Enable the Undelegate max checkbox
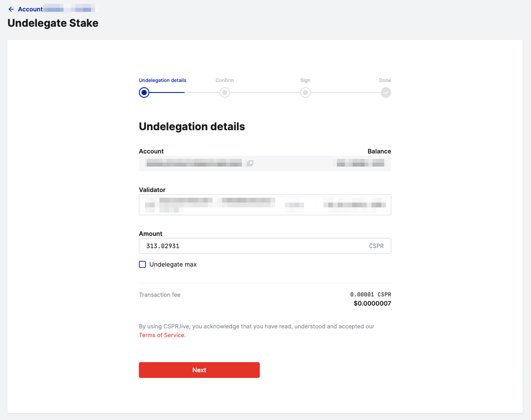531x420 pixels. click(142, 264)
